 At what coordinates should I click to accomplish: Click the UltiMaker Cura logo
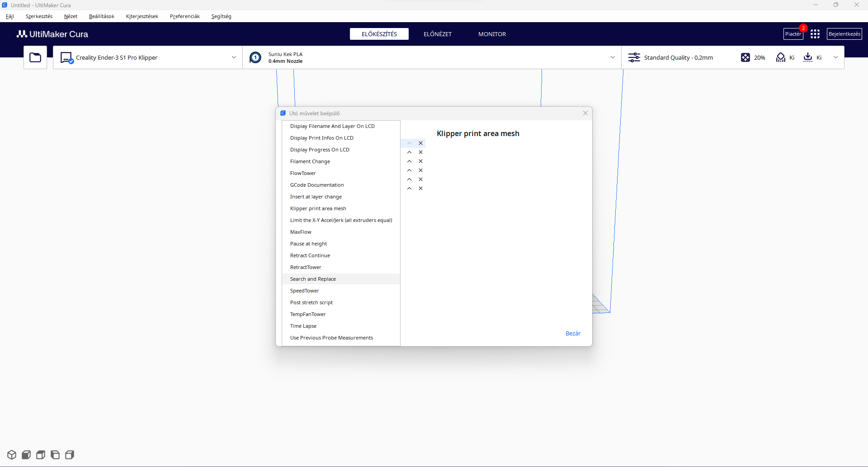[x=52, y=34]
